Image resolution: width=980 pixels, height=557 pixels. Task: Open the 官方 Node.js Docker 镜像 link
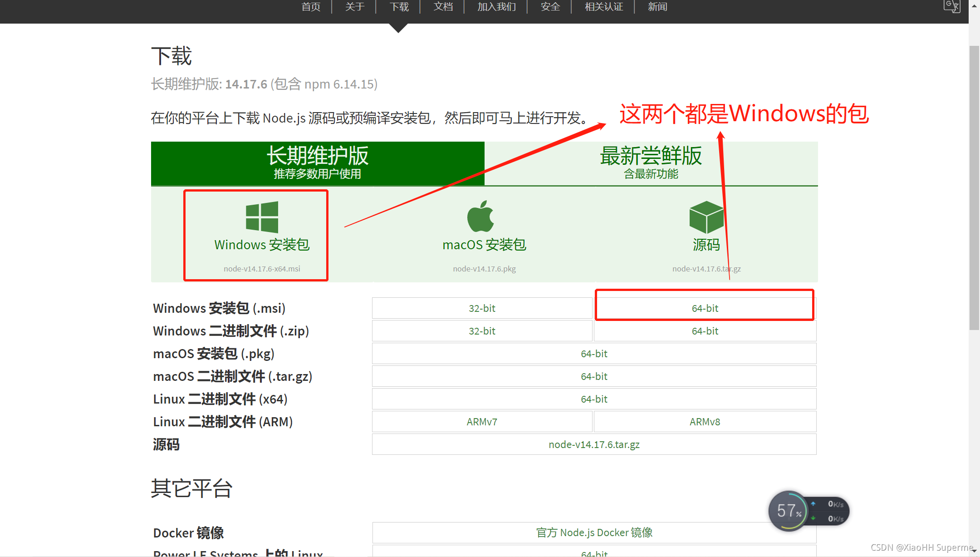click(x=594, y=532)
